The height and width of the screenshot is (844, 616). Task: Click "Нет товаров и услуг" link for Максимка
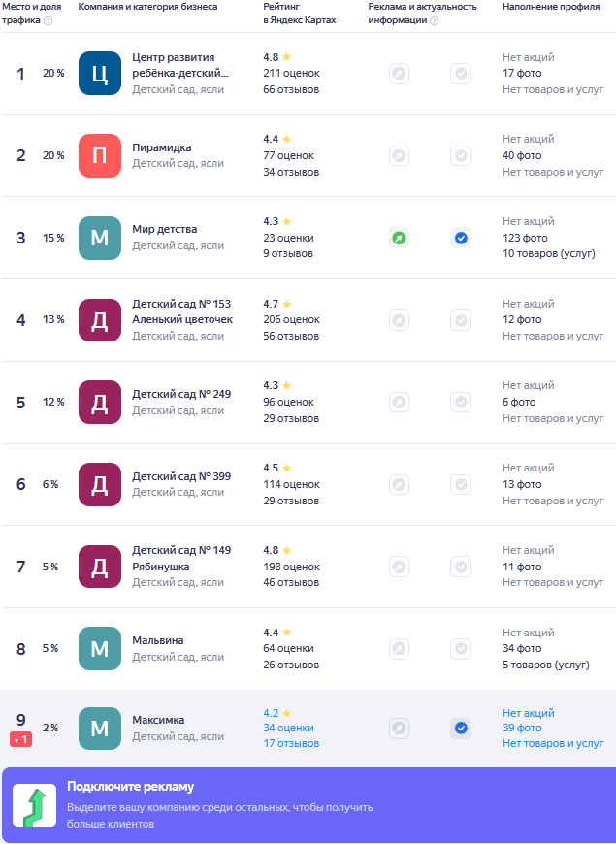553,744
